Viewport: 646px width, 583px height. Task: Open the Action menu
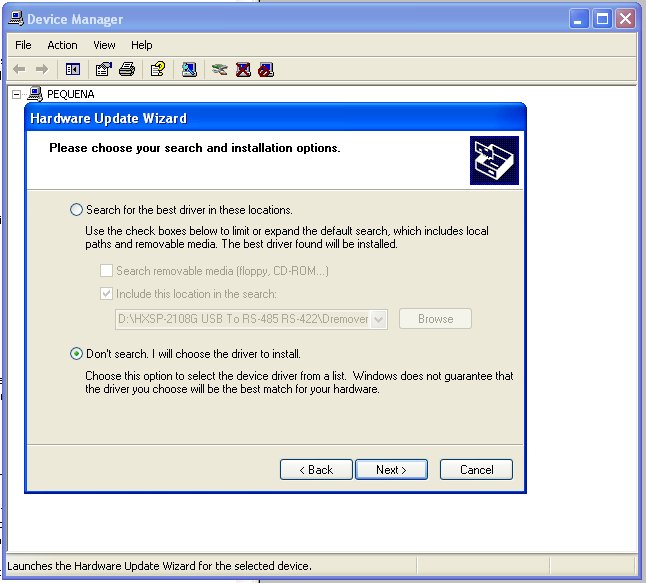[x=62, y=45]
